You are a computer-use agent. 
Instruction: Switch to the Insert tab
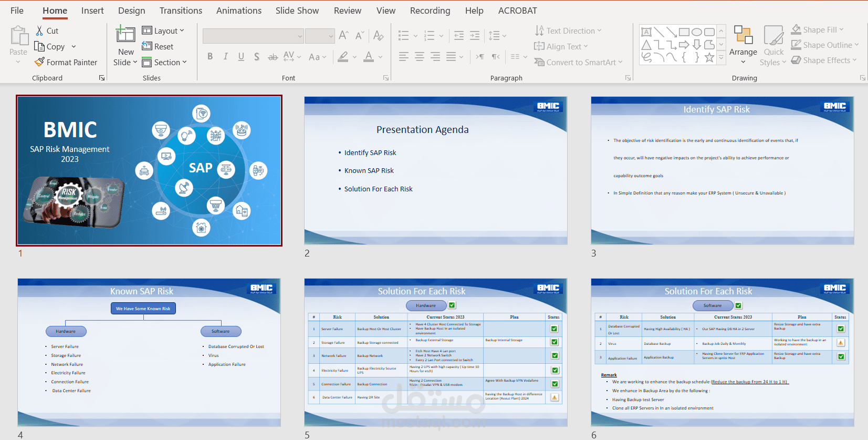(92, 11)
